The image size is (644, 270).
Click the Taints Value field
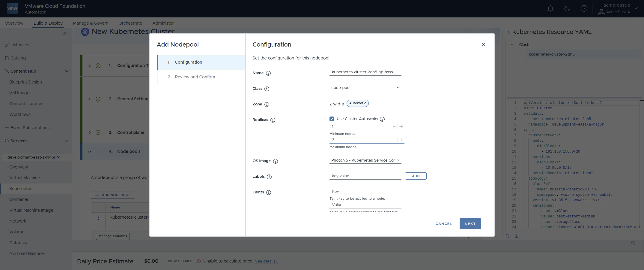[x=365, y=205]
